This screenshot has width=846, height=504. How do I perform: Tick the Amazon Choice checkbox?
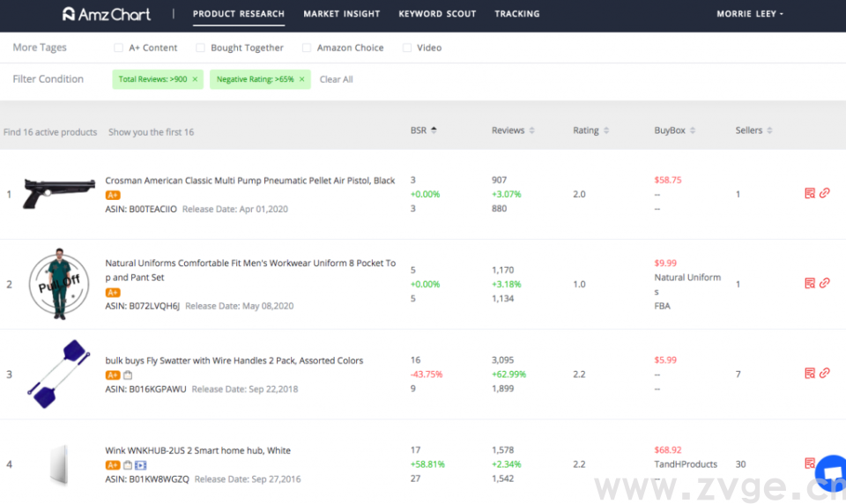[x=307, y=48]
